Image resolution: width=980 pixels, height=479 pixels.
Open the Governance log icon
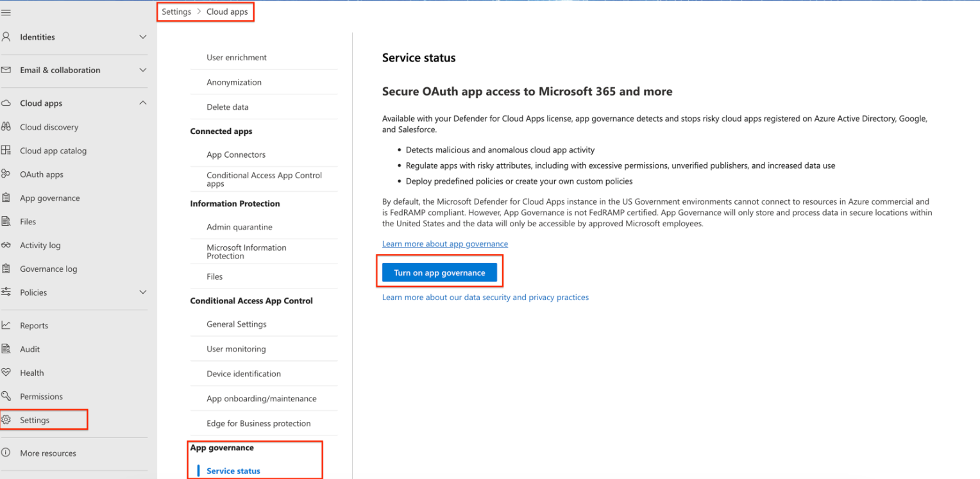click(x=8, y=269)
